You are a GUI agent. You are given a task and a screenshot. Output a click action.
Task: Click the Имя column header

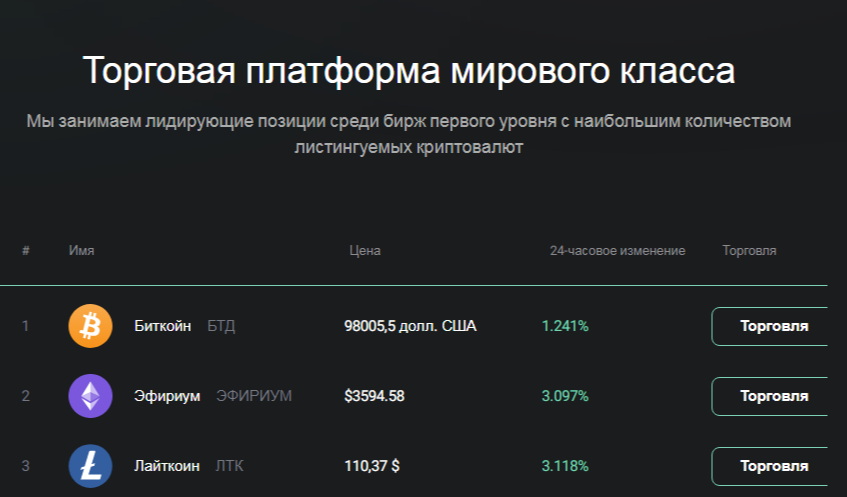[82, 251]
